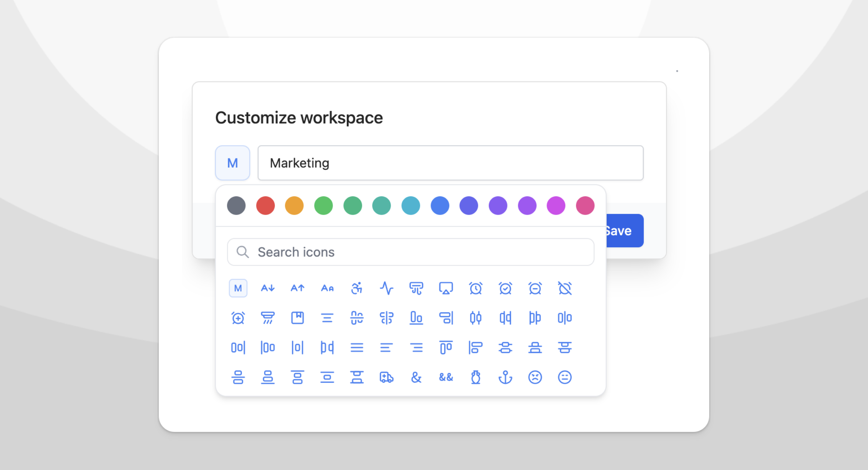The height and width of the screenshot is (470, 868).
Task: Pick the alarm clock off icon
Action: tap(565, 288)
